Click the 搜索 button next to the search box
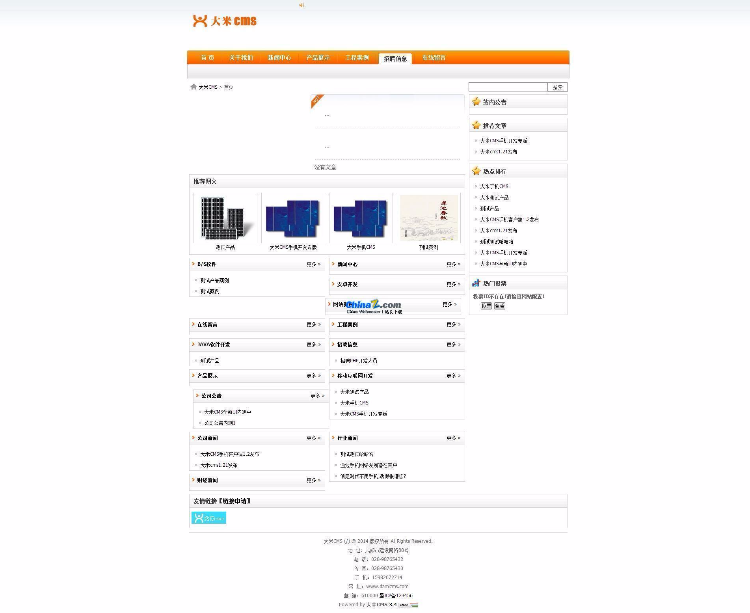This screenshot has height=613, width=750. pos(557,87)
